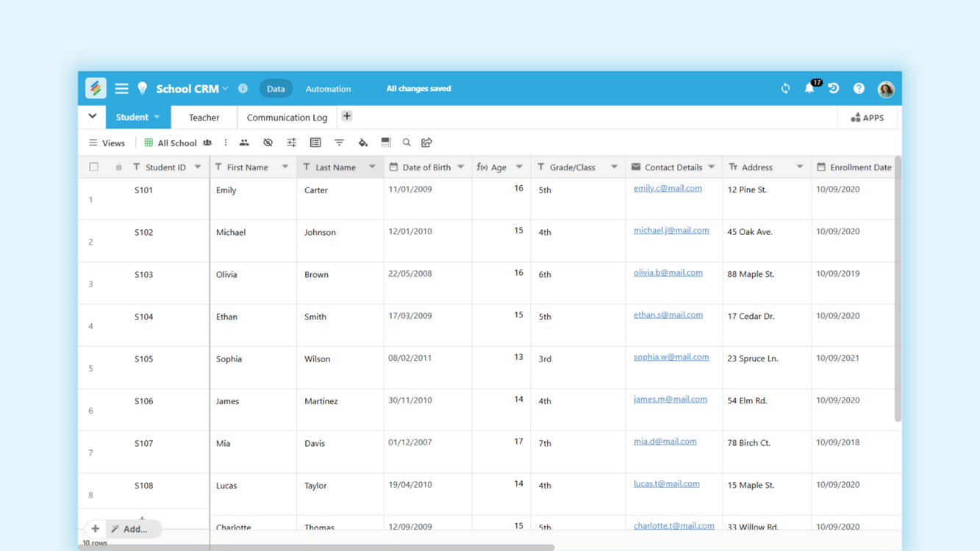Click the horizontal scrollbar
The width and height of the screenshot is (980, 551).
pyautogui.click(x=316, y=547)
